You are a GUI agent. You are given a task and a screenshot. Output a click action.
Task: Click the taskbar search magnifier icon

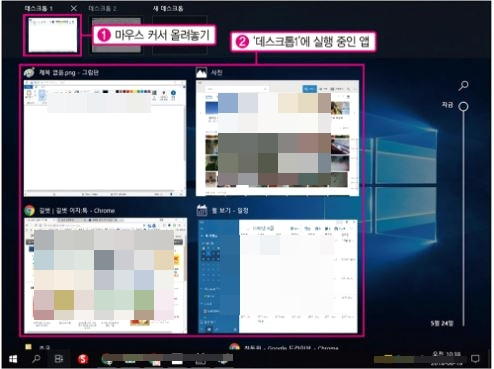tap(36, 359)
